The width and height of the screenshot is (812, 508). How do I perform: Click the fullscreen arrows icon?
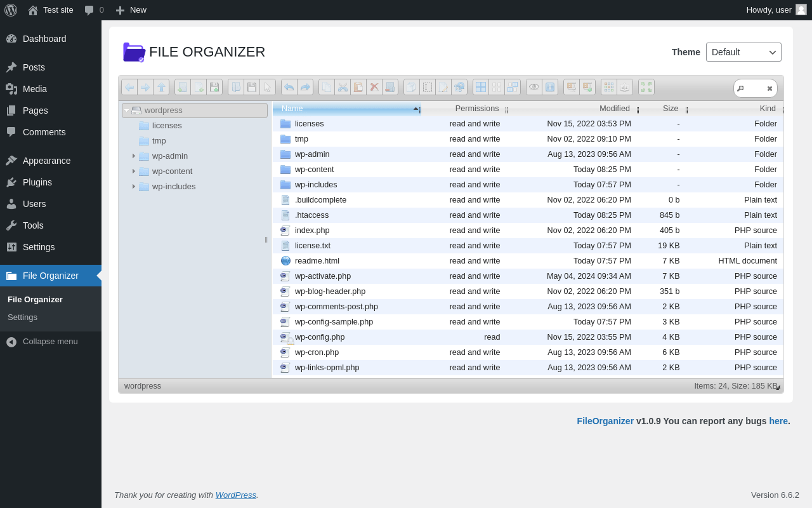click(x=646, y=87)
